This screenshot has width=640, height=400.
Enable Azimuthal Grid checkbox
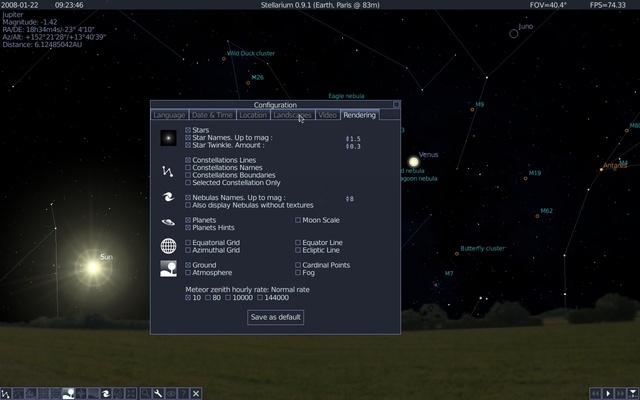[x=188, y=250]
